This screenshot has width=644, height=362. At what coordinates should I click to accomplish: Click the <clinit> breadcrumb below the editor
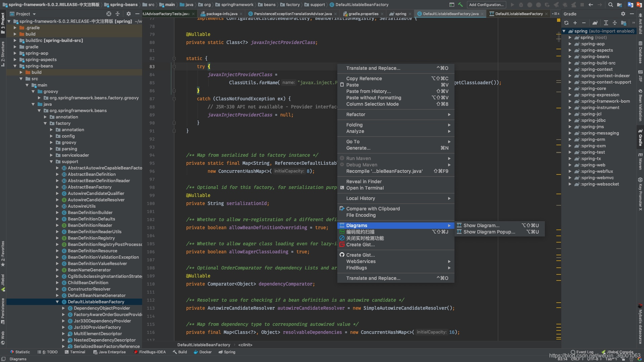(x=245, y=345)
